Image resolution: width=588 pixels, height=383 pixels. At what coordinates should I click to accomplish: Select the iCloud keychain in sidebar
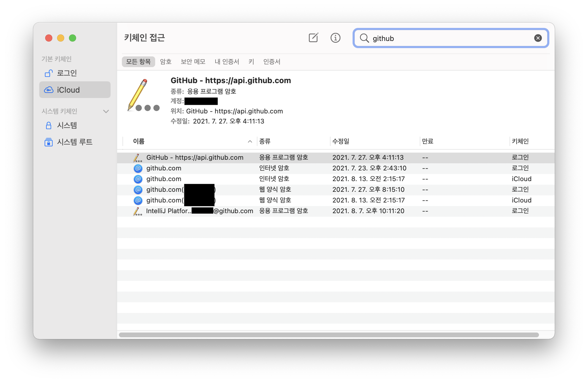pyautogui.click(x=68, y=90)
